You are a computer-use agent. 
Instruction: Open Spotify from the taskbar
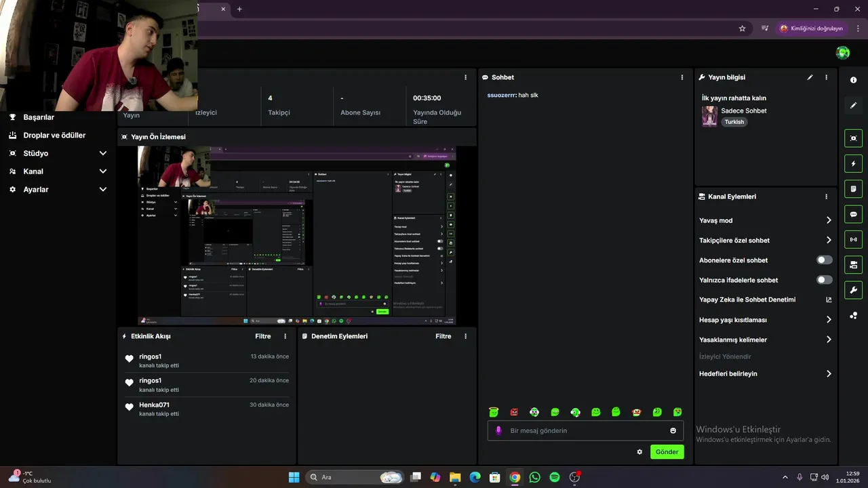point(555,477)
